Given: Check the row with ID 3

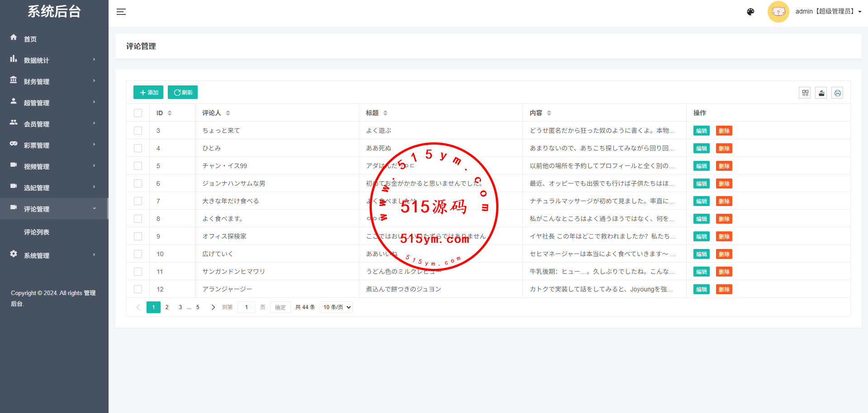Looking at the screenshot, I should pyautogui.click(x=138, y=131).
